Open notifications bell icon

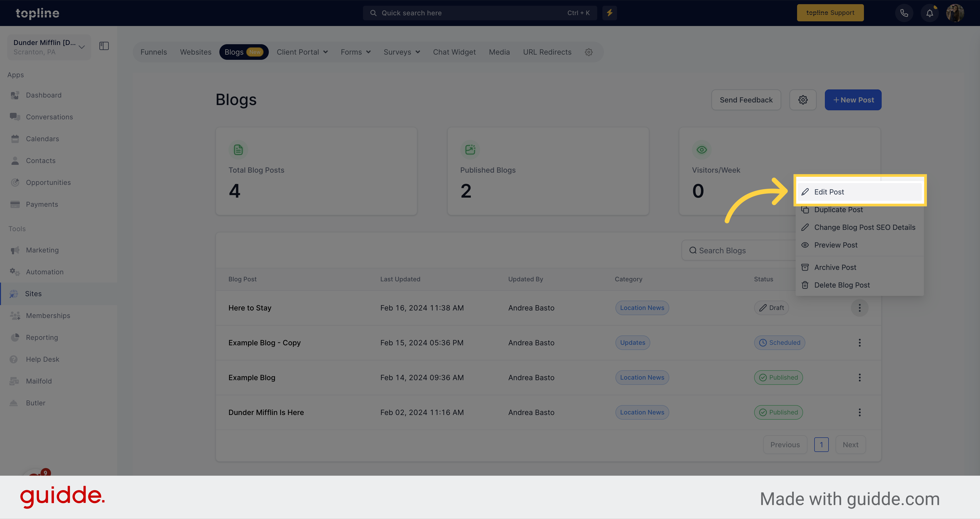(x=930, y=13)
